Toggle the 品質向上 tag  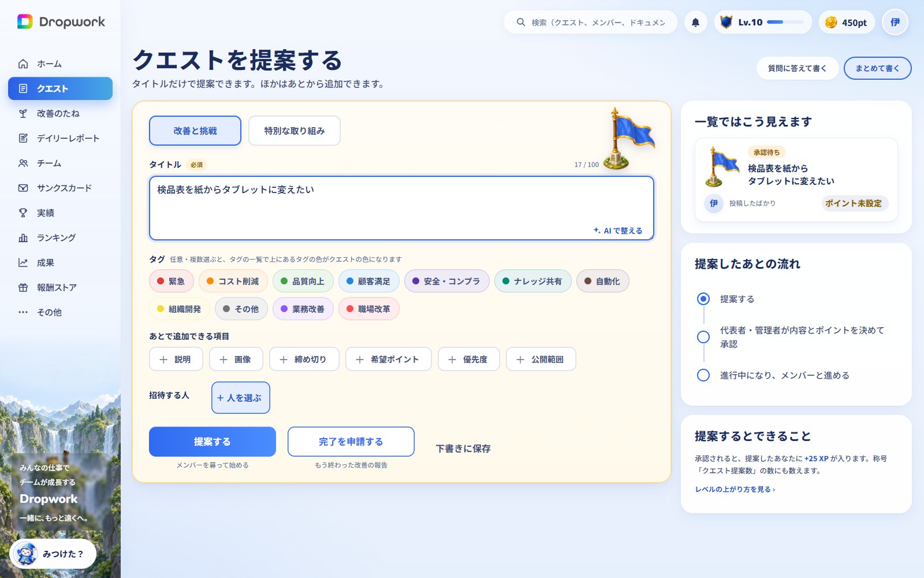(303, 281)
